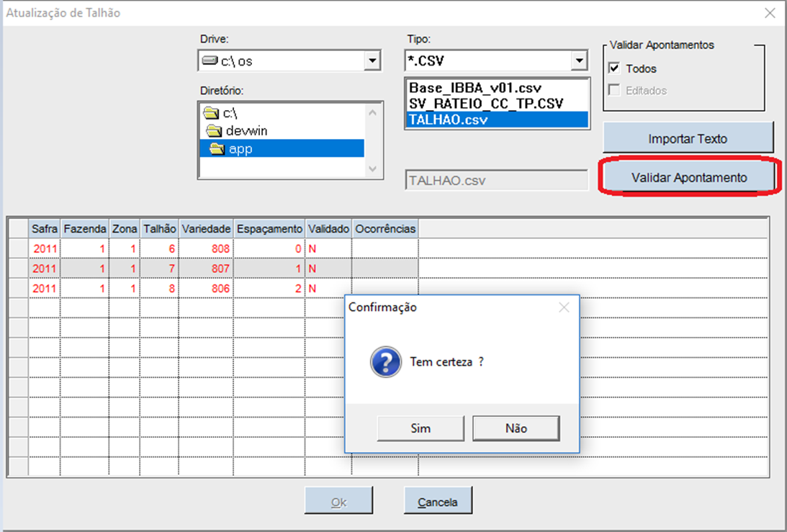This screenshot has height=532, width=787.
Task: Open the Drive dropdown
Action: tap(372, 61)
